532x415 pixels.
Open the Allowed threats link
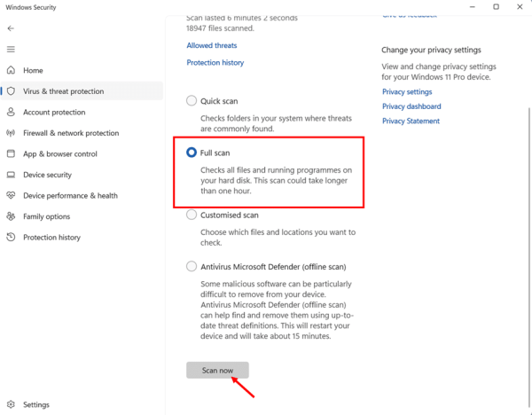pos(212,45)
